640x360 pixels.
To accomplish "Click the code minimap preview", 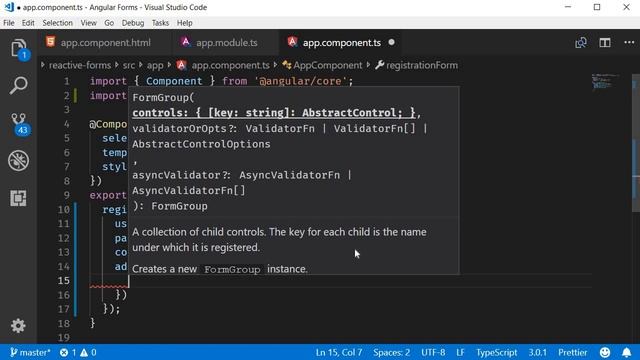I will (607, 81).
